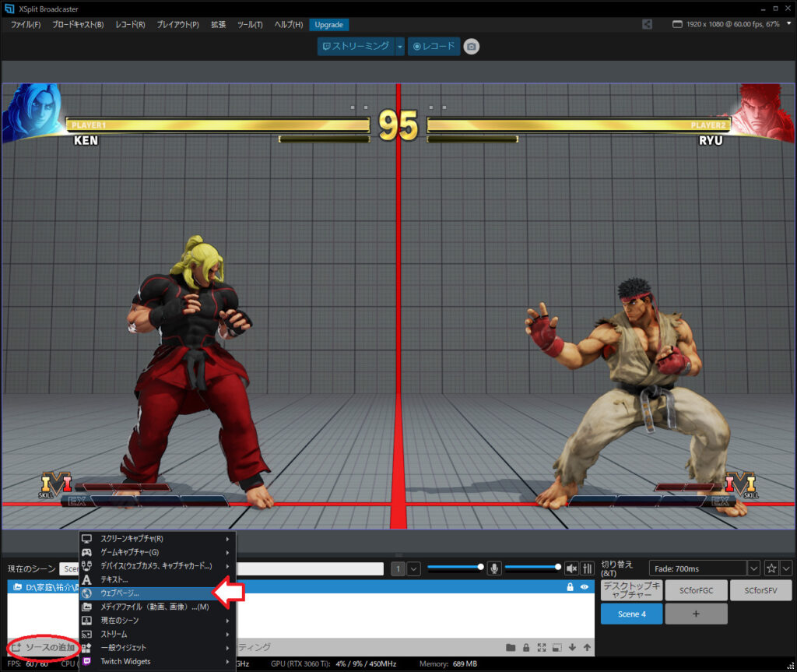Viewport: 797px width, 672px height.
Task: Click the Twitch logo icon in menu
Action: 87,661
